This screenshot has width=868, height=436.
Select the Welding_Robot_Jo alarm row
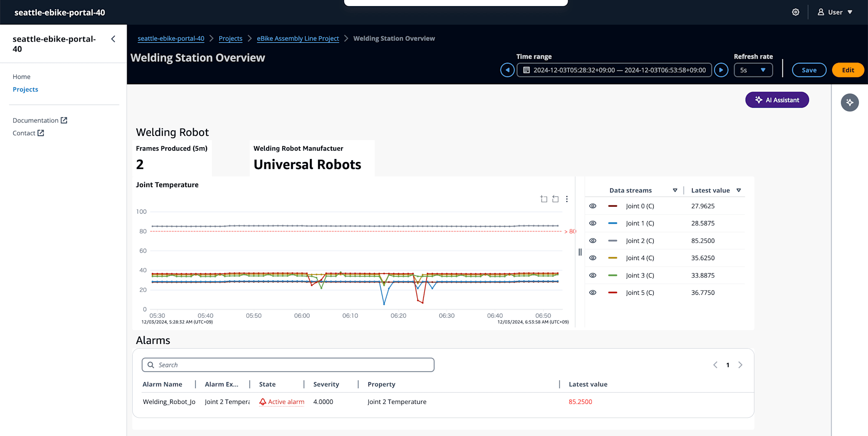tap(169, 402)
